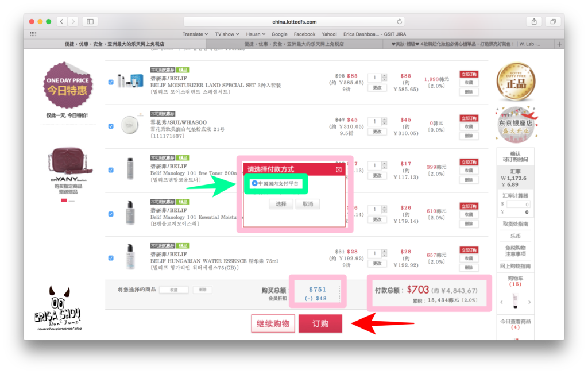Uncheck Belif Manology Essential Moisturizer checkbox
The height and width of the screenshot is (374, 588).
pyautogui.click(x=111, y=214)
